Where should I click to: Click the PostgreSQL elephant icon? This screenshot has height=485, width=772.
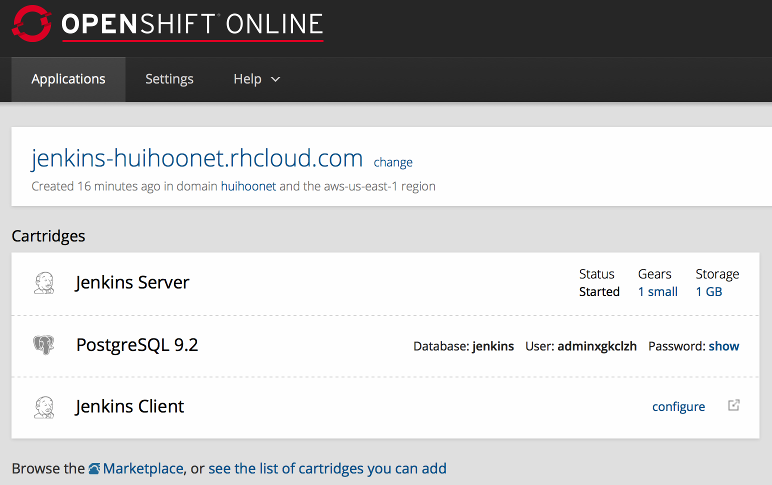44,346
